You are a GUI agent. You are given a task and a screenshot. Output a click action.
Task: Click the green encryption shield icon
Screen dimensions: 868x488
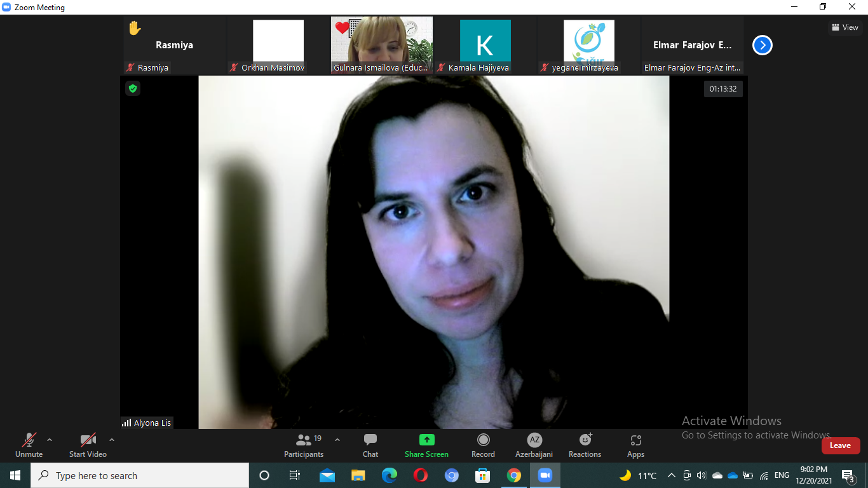pyautogui.click(x=133, y=88)
